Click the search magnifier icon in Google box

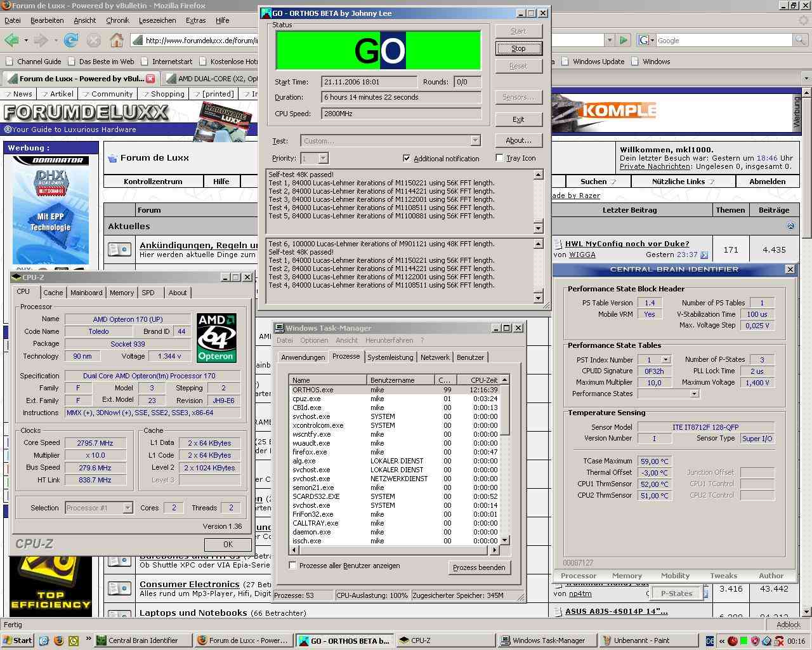(801, 40)
